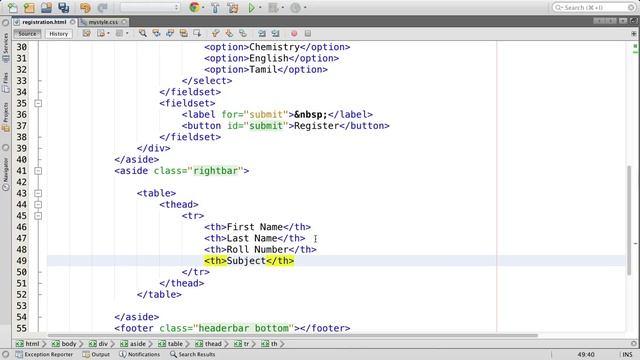This screenshot has width=640, height=360.
Task: Click the horizontal scrollbar thumb
Action: click(x=293, y=336)
